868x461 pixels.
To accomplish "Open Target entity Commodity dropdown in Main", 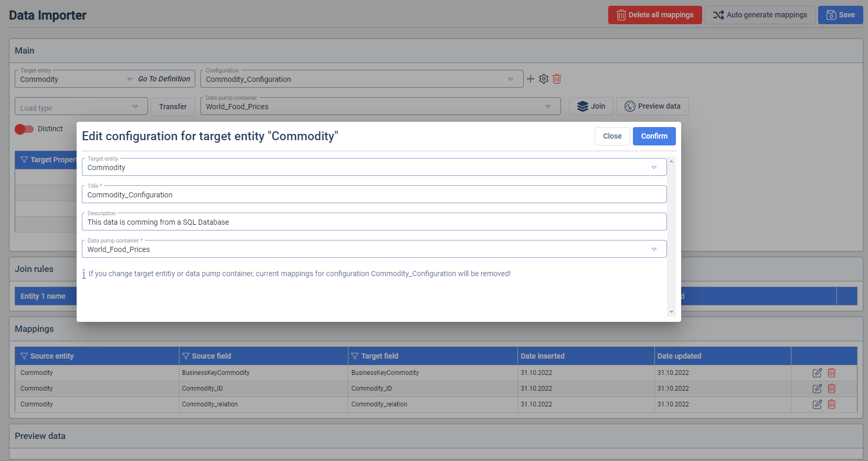I will tap(130, 79).
